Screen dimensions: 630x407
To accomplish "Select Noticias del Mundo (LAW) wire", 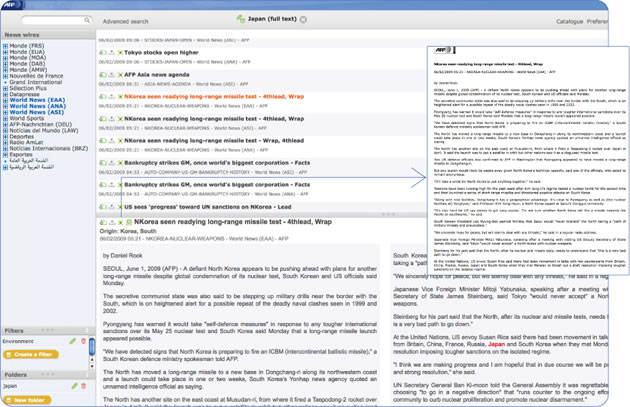I will click(x=44, y=131).
